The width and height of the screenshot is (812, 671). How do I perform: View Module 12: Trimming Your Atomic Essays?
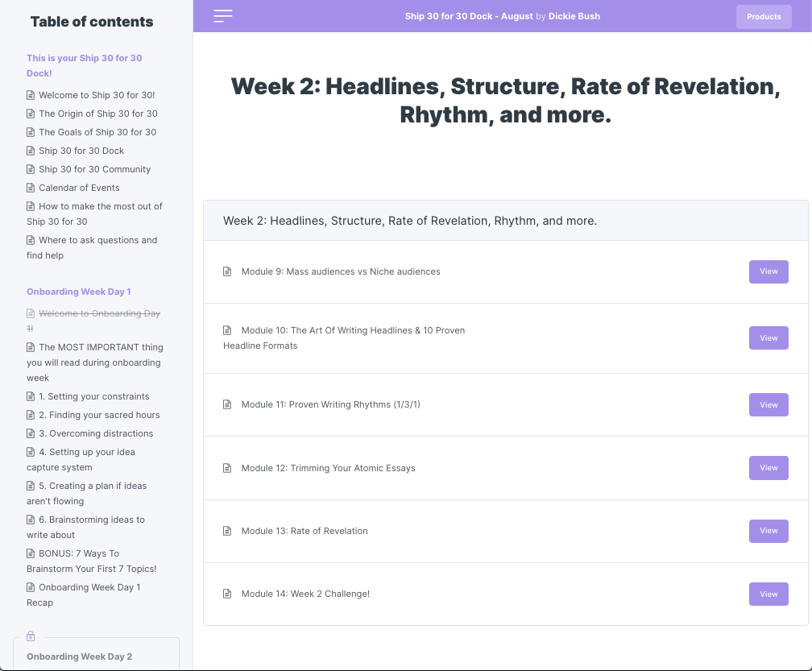pyautogui.click(x=768, y=467)
